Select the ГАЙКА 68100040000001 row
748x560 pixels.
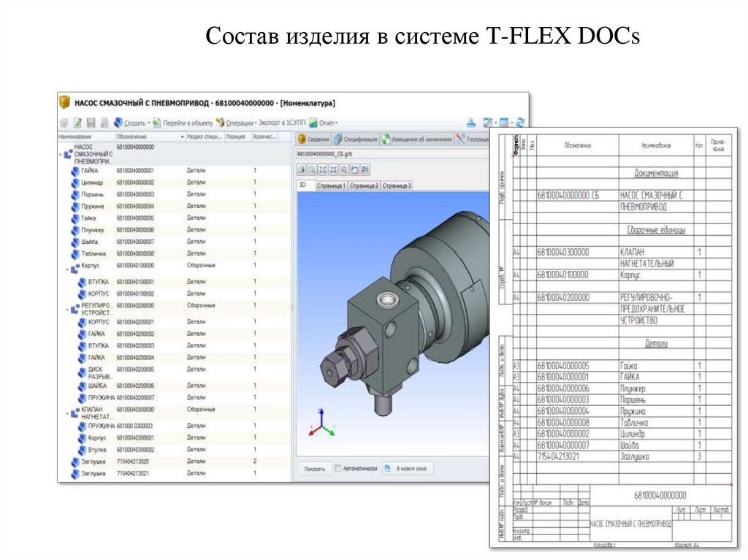tap(174, 171)
